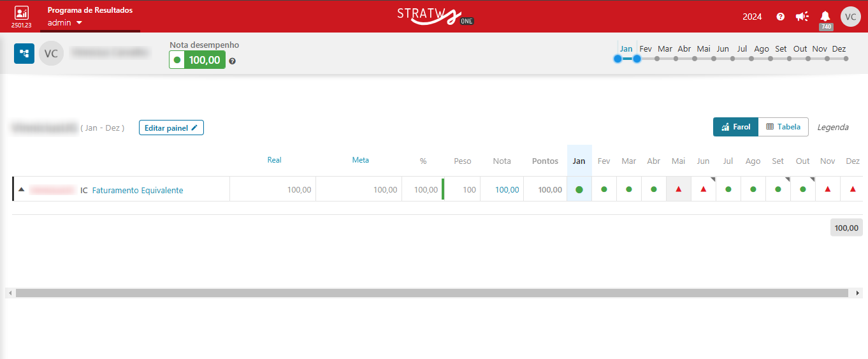Click the scrollbar left arrow
868x359 pixels.
[x=10, y=293]
